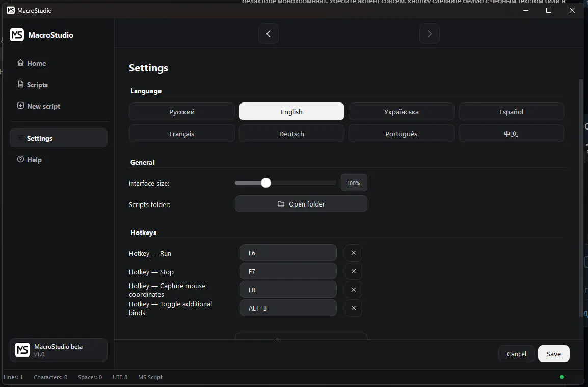
Task: Click the Hotkeys section heading
Action: click(143, 233)
